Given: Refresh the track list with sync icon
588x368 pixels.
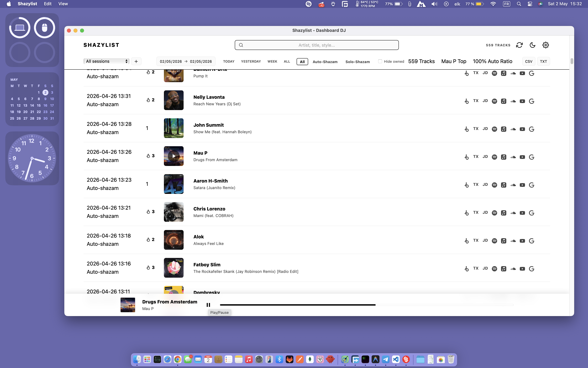Looking at the screenshot, I should click(x=519, y=45).
